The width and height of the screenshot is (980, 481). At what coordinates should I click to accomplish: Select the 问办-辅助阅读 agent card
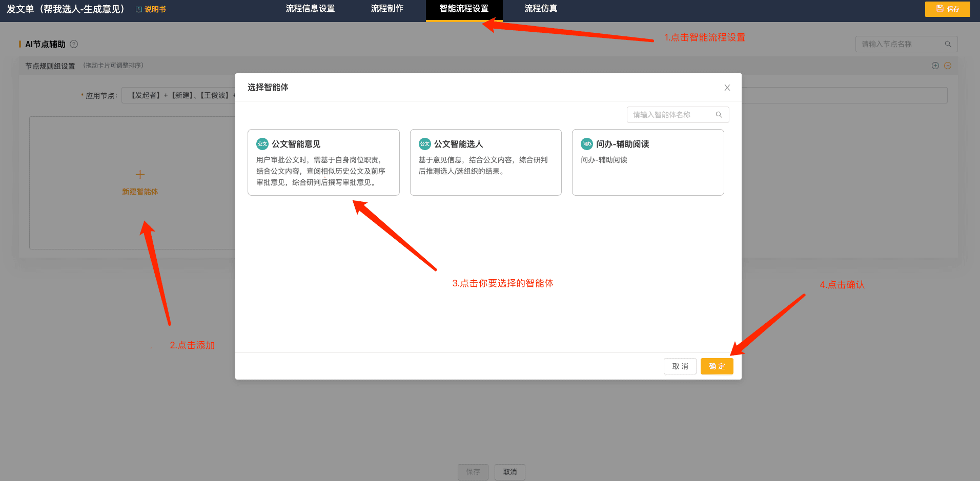648,162
